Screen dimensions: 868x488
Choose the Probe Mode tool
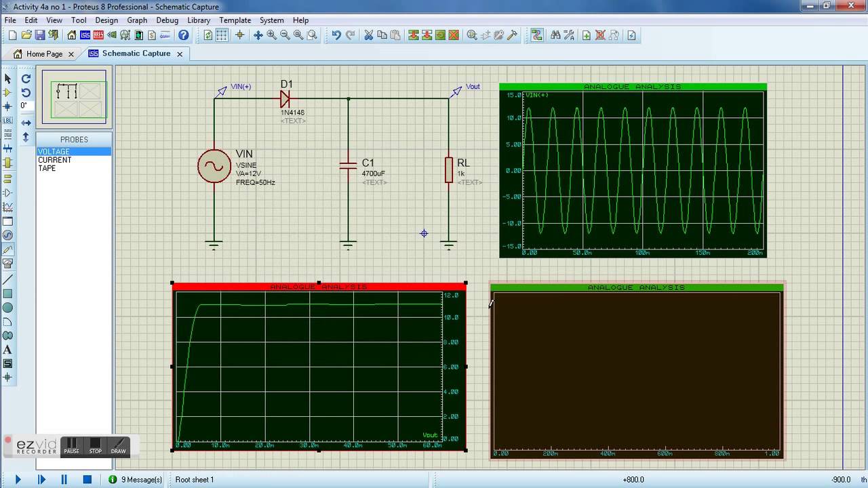(8, 249)
